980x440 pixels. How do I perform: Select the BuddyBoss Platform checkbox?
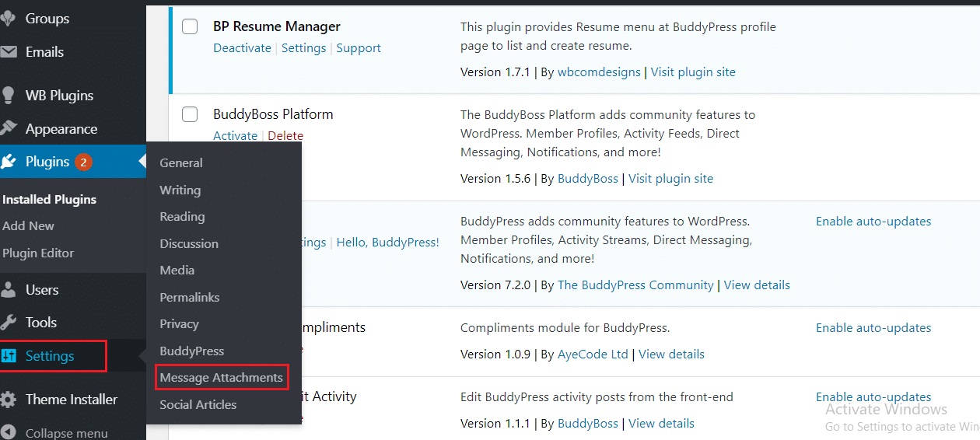pos(190,115)
